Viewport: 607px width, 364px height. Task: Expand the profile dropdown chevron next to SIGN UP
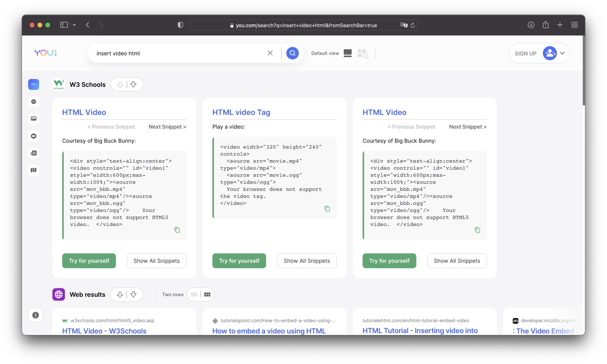pyautogui.click(x=562, y=53)
